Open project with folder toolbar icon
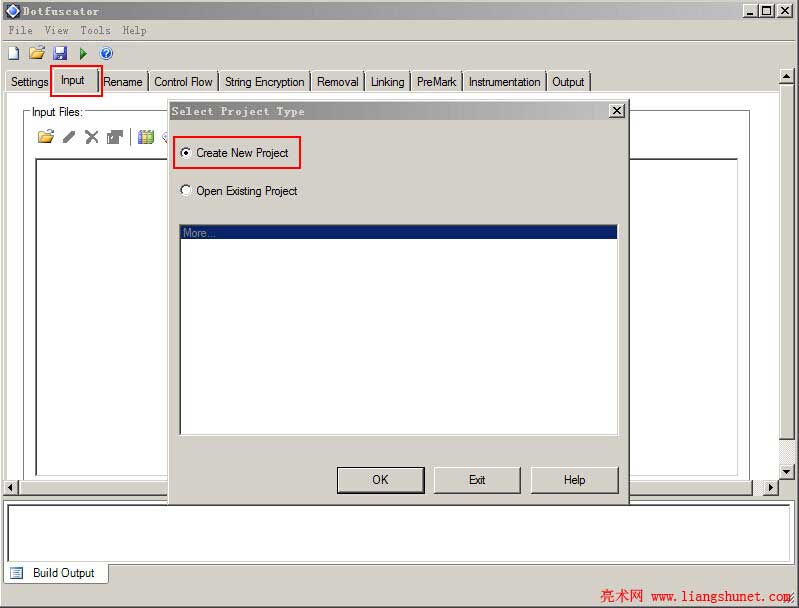The width and height of the screenshot is (799, 608). pyautogui.click(x=37, y=52)
